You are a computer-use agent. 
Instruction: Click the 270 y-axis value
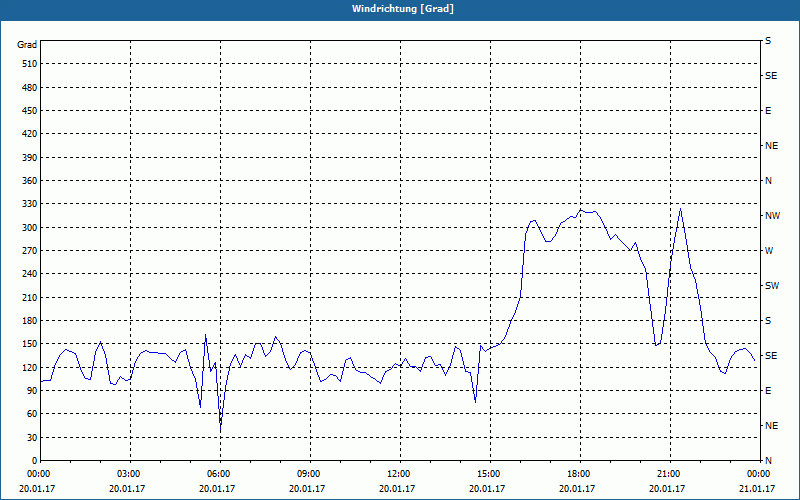(30, 251)
